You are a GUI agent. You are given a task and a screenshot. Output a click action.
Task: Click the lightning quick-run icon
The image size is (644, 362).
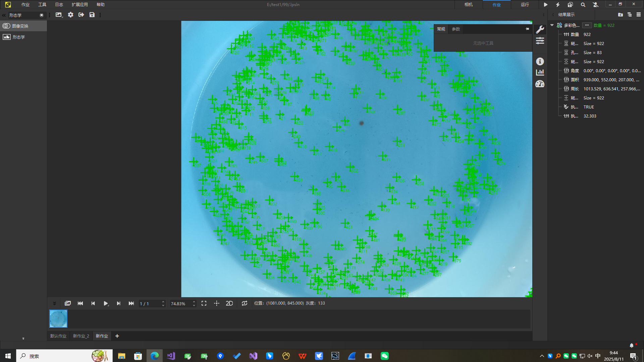557,5
